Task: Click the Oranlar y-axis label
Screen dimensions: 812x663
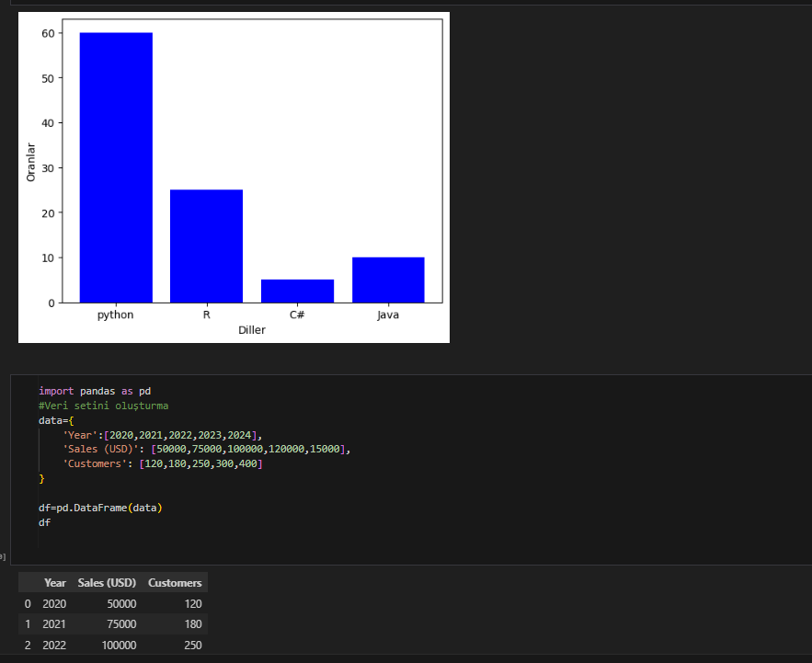Action: (x=31, y=161)
